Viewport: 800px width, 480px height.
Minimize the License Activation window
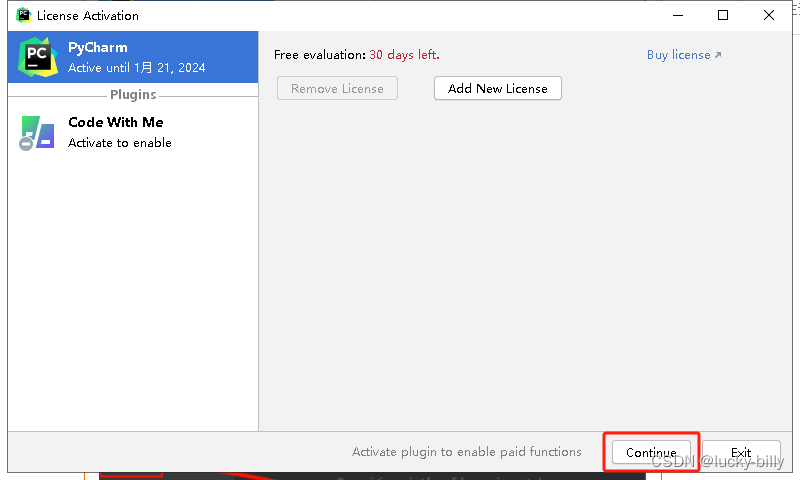point(678,15)
